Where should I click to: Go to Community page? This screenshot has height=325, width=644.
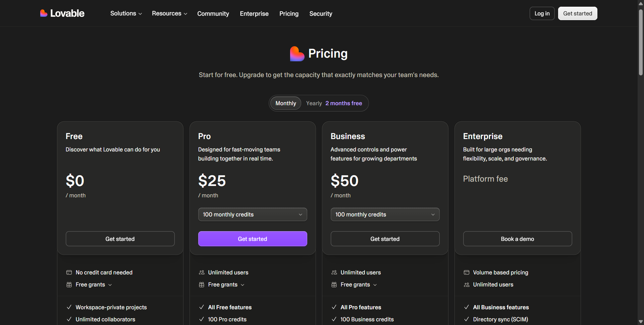(213, 13)
